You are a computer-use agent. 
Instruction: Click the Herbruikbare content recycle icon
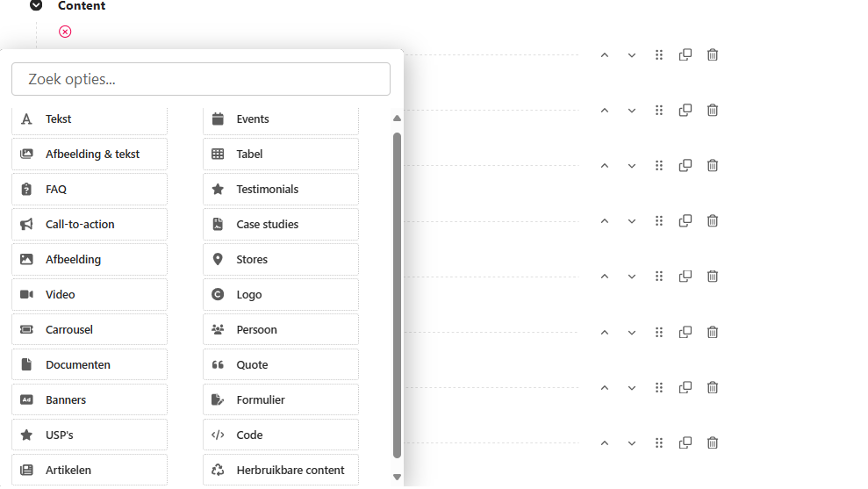click(x=218, y=471)
